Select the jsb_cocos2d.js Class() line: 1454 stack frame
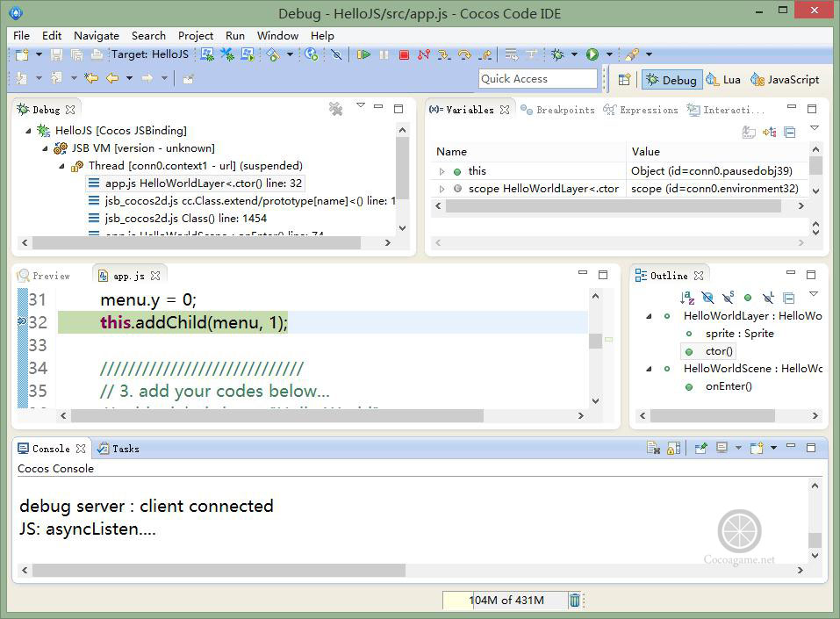This screenshot has width=840, height=619. pyautogui.click(x=185, y=218)
